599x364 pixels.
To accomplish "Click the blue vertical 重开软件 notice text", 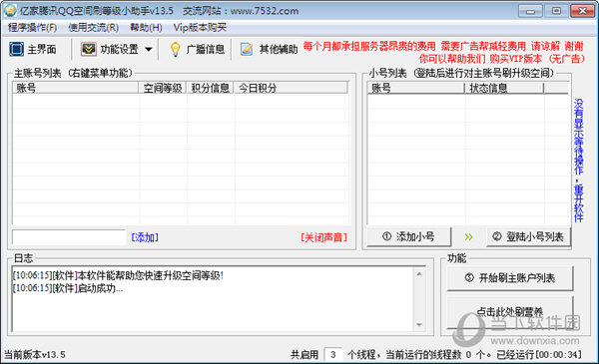I will click(x=579, y=161).
